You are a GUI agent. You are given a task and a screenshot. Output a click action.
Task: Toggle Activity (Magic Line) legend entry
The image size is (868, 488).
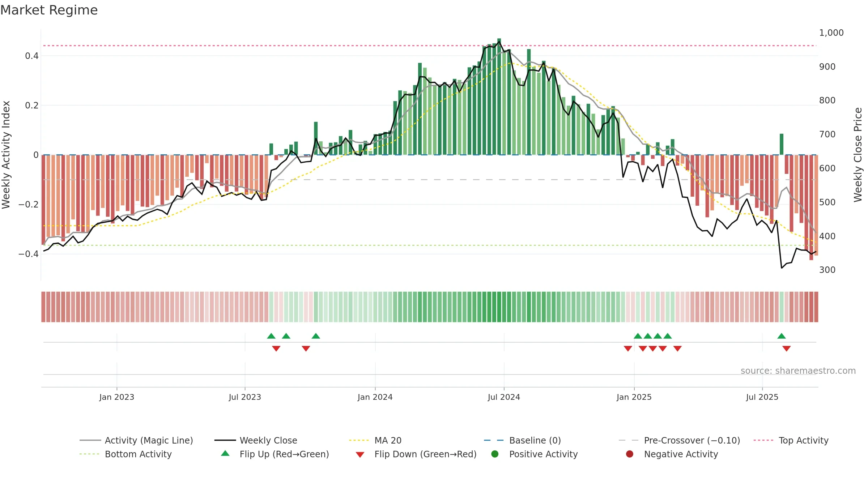tap(136, 440)
